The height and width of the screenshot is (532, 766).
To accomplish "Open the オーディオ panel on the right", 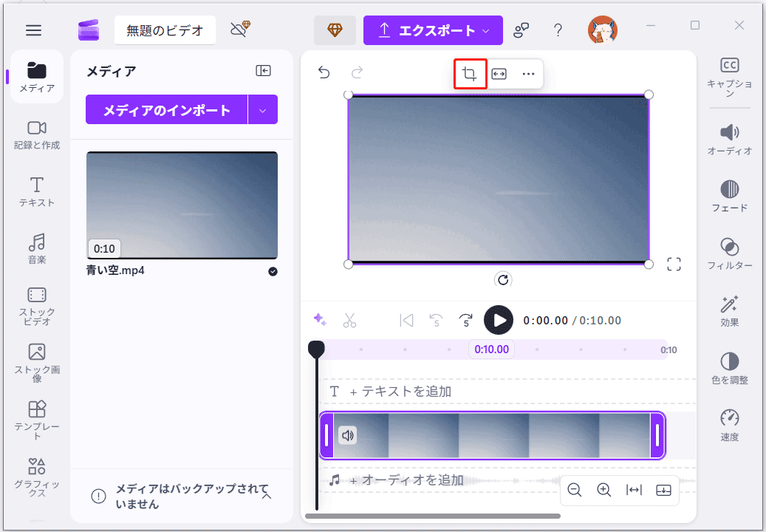I will coord(730,137).
